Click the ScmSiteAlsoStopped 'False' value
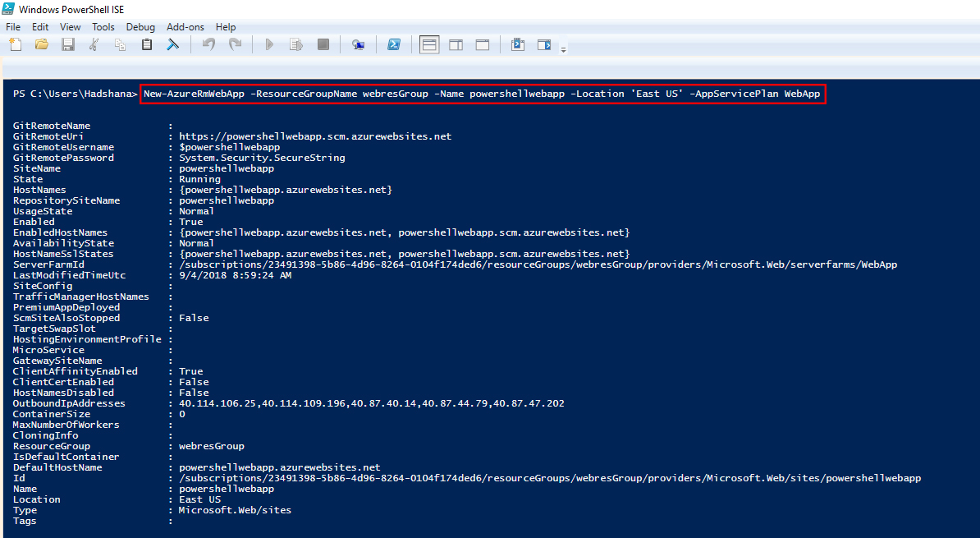The image size is (980, 538). (194, 318)
